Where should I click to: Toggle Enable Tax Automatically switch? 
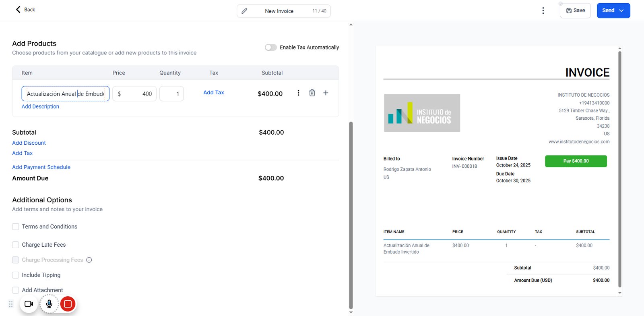pos(271,48)
